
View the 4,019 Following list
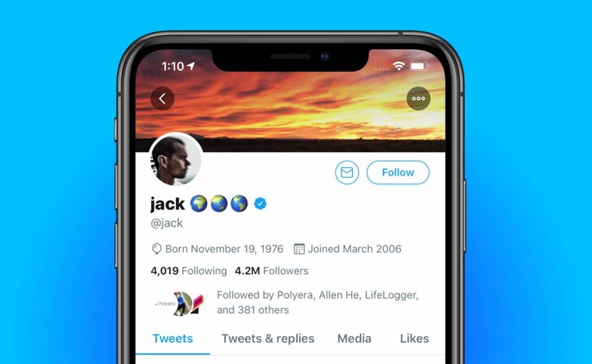189,271
